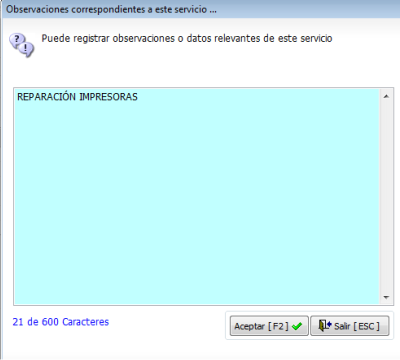
Task: Click the 'Puede registrar observaciones' instruction text
Action: click(187, 38)
